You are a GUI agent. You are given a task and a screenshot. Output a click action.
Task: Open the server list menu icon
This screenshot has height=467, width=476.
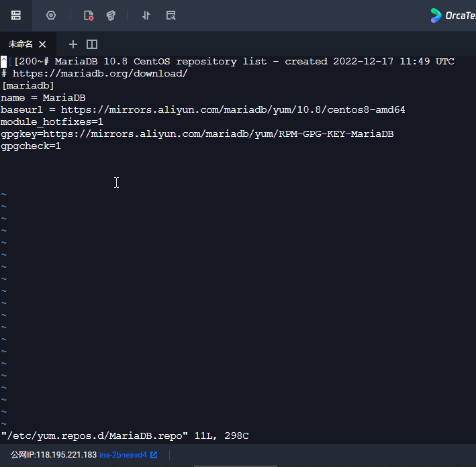click(16, 15)
